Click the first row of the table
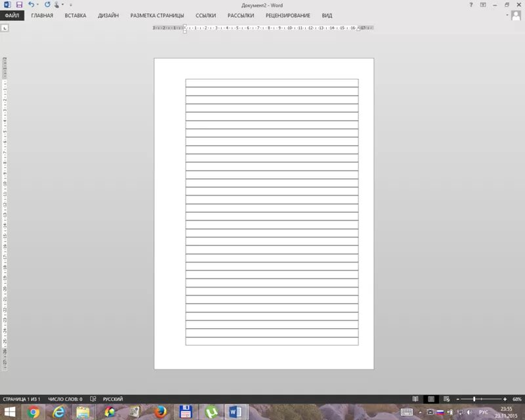This screenshot has height=420, width=525. pos(272,83)
